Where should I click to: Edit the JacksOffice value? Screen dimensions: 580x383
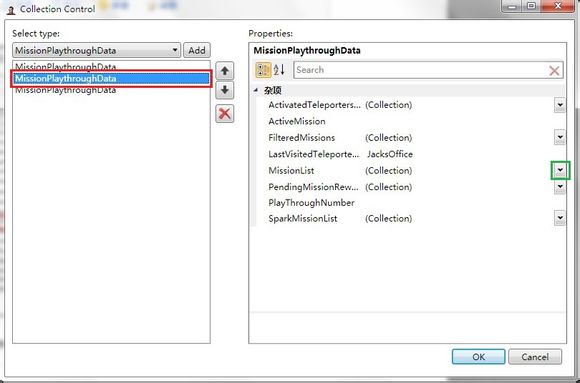(x=390, y=154)
